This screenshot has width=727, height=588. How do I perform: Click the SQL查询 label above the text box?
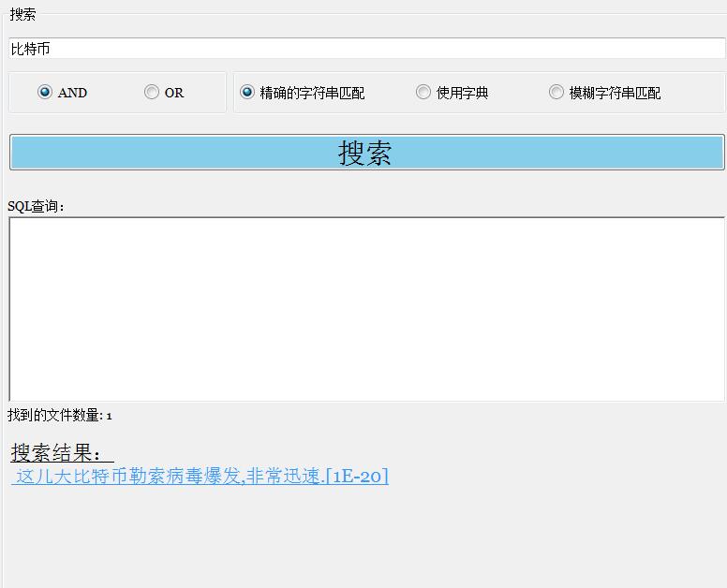point(36,206)
